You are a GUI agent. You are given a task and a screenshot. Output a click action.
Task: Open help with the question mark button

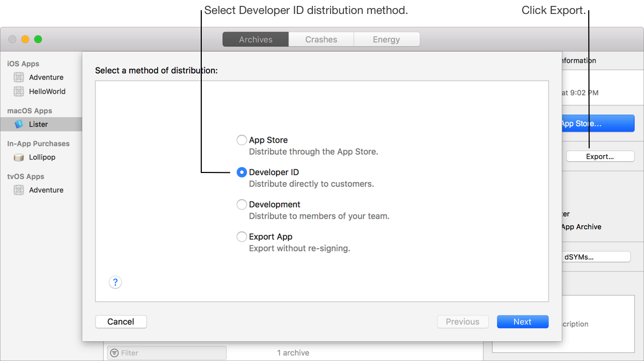click(115, 282)
